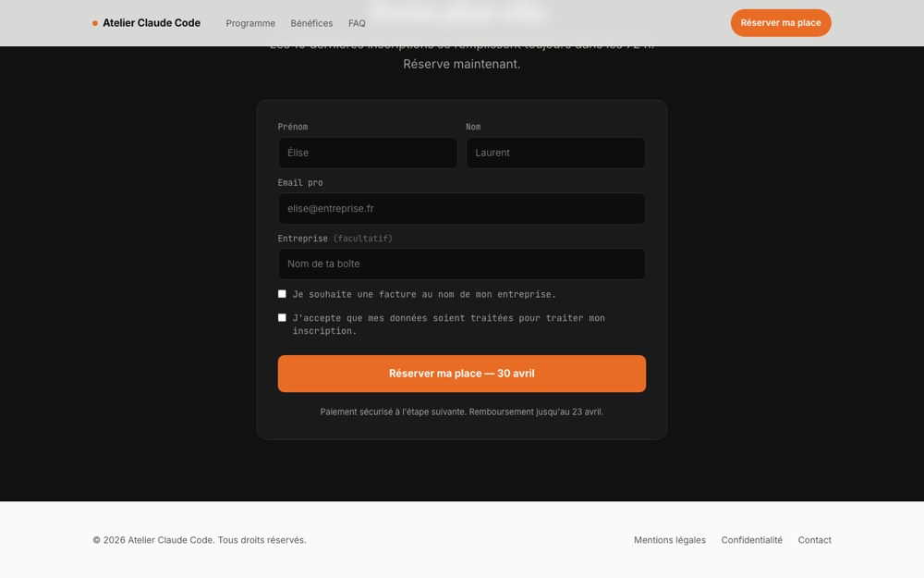924x578 pixels.
Task: Jump to the FAQ section
Action: point(357,23)
